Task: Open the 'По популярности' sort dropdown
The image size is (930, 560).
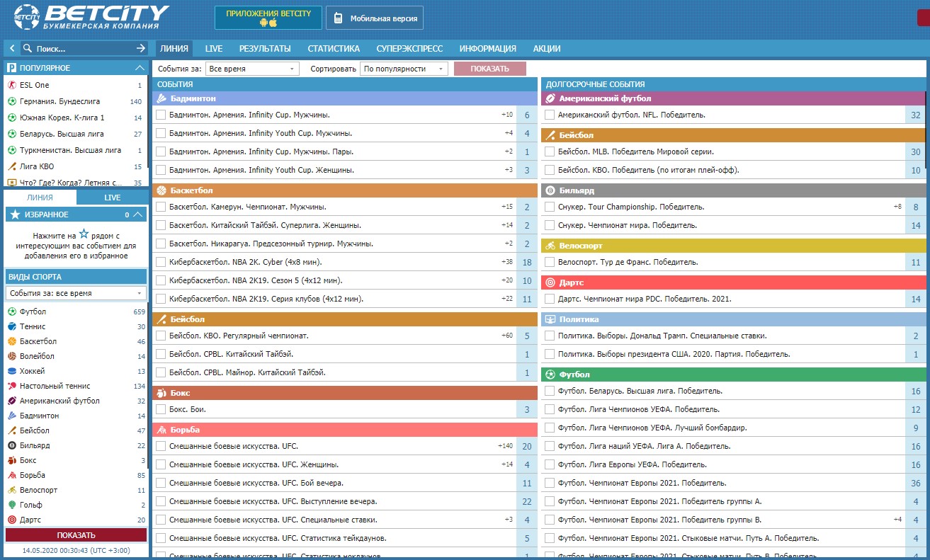Action: [x=404, y=69]
